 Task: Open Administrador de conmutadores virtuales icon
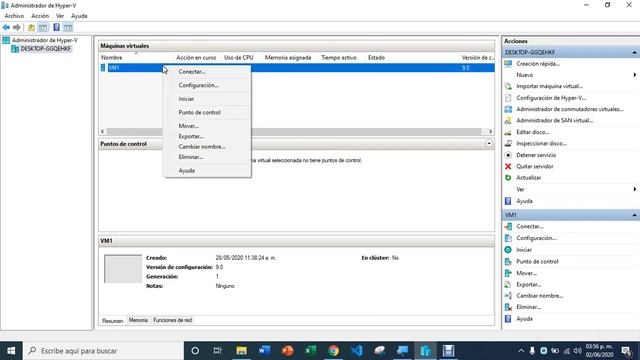[508, 109]
